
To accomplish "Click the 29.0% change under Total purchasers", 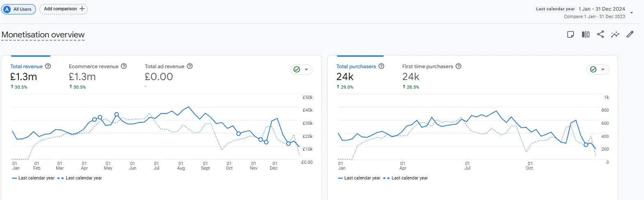I will point(345,87).
